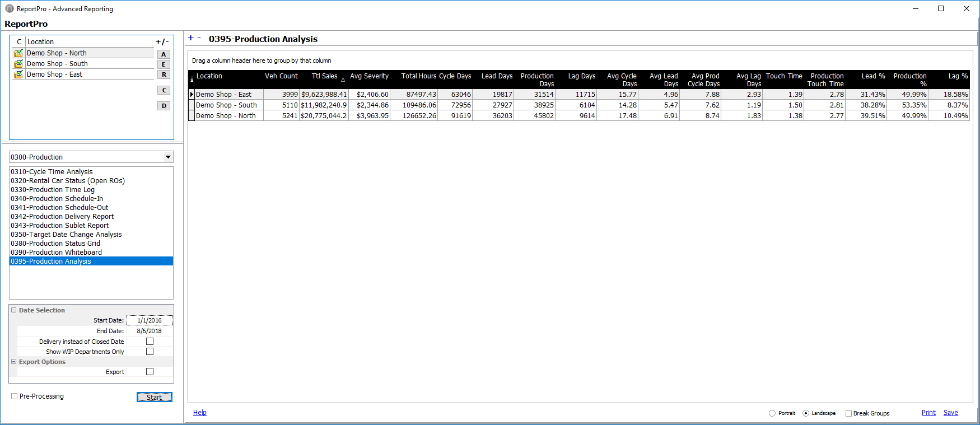Screen dimensions: 980x425
Task: Select Portrait orientation
Action: tap(772, 413)
